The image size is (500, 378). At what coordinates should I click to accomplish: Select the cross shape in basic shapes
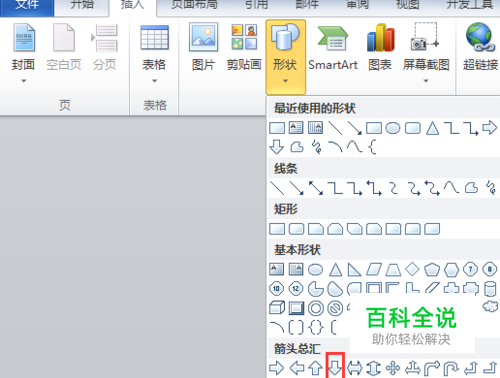click(x=451, y=289)
